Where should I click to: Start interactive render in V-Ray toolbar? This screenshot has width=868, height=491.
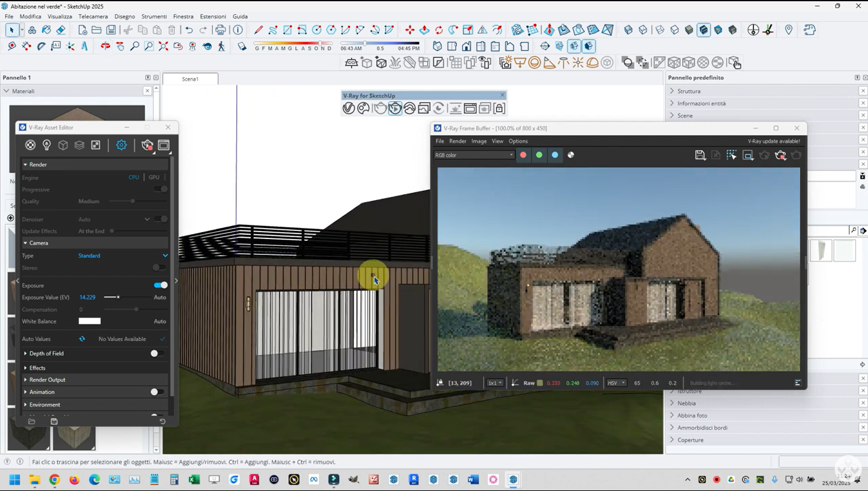tap(395, 109)
